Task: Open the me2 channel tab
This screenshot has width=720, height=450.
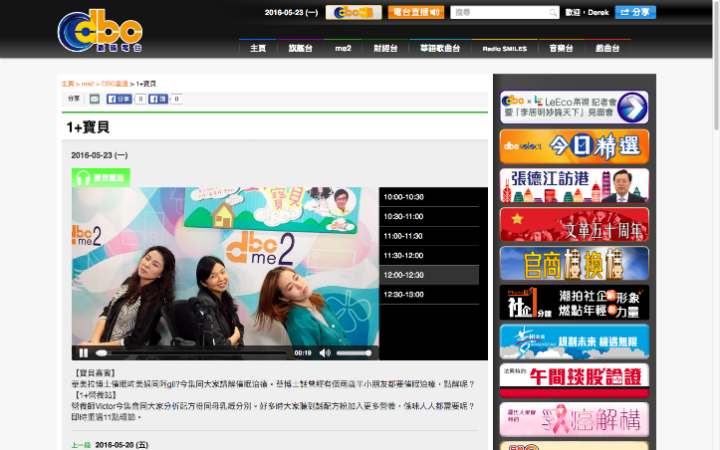Action: click(x=343, y=48)
